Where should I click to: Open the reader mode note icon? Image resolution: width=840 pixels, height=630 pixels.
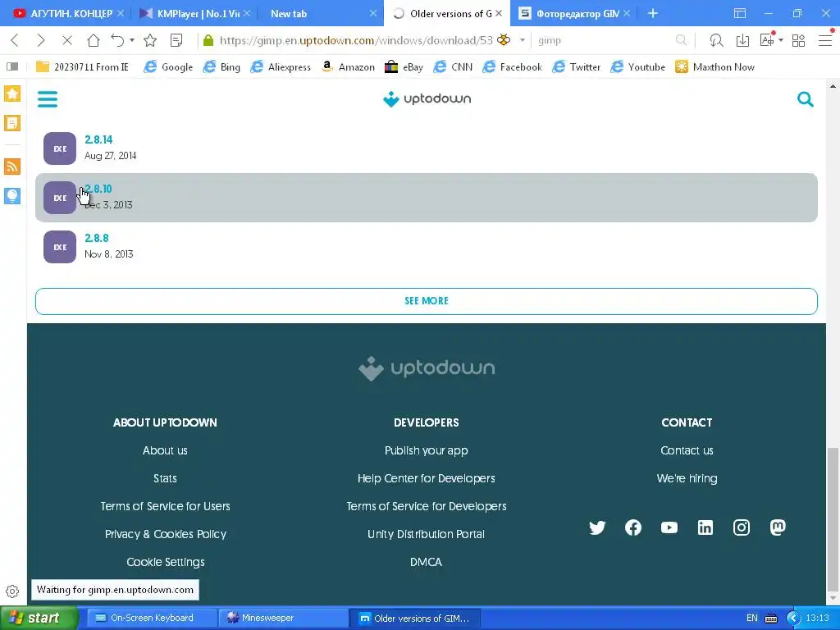[x=176, y=40]
